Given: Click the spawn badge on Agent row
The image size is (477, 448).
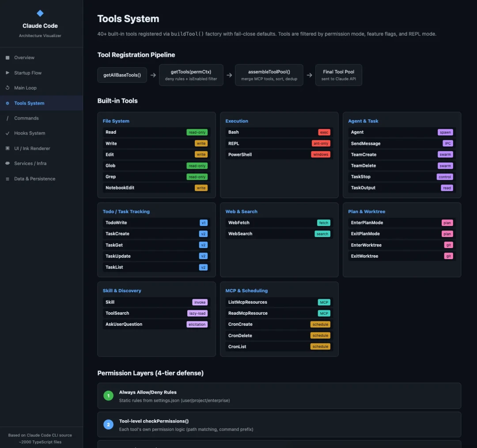Looking at the screenshot, I should point(445,132).
